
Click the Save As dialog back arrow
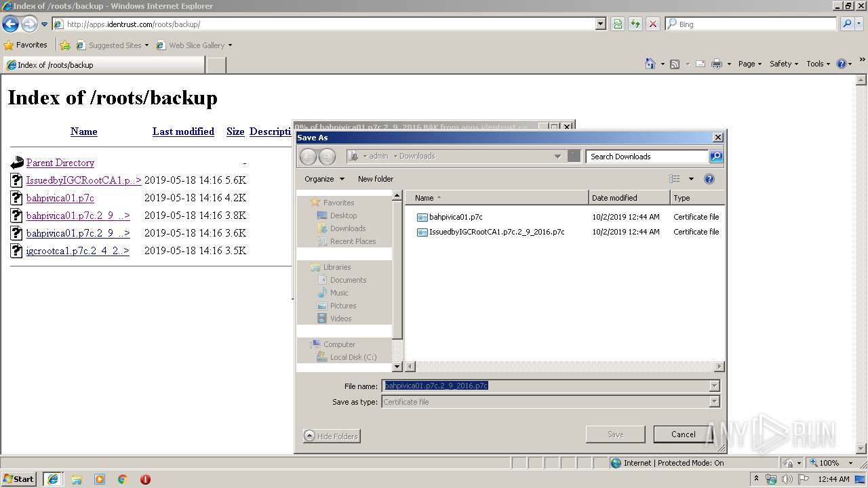click(x=308, y=157)
